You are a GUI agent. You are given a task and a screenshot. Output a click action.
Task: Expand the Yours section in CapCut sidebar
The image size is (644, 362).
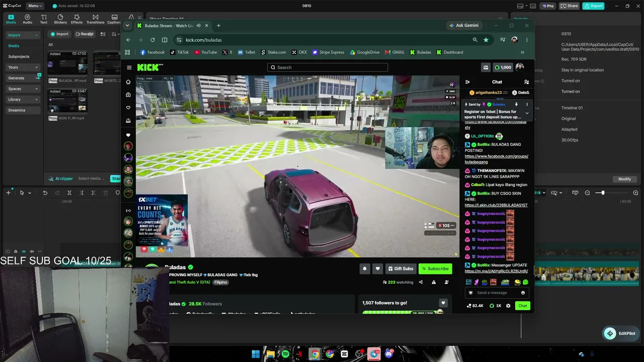(x=23, y=67)
